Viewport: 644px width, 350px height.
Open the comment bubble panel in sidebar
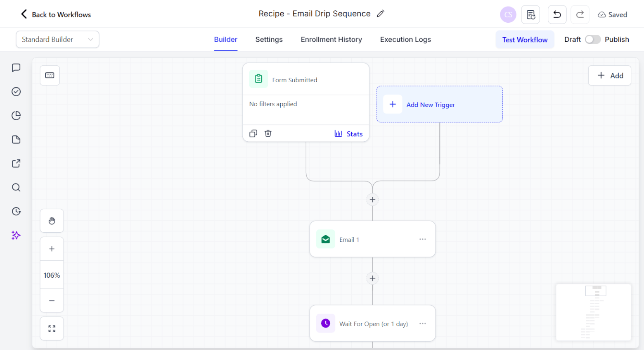[16, 67]
